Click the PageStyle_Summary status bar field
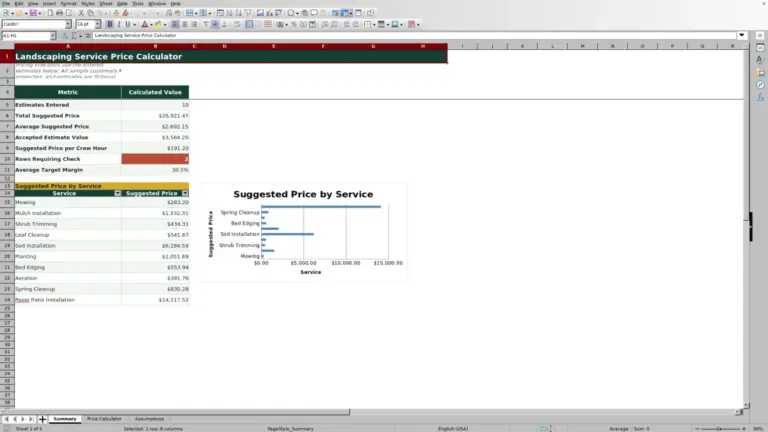Image resolution: width=768 pixels, height=432 pixels. click(x=290, y=429)
